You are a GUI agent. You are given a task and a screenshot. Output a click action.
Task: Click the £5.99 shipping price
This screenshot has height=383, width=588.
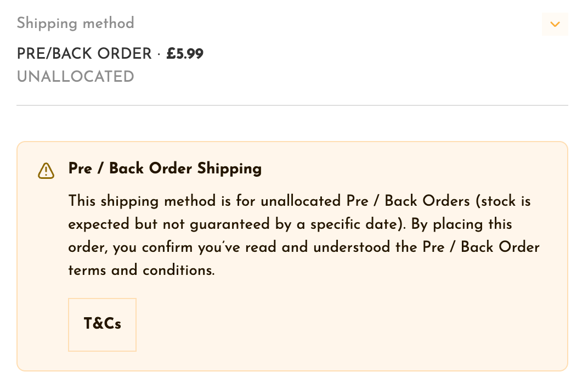(x=185, y=54)
